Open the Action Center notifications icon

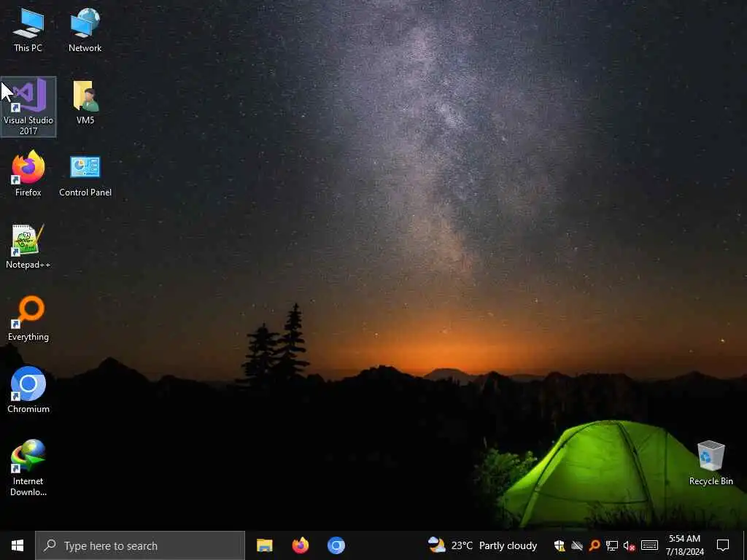pyautogui.click(x=723, y=545)
